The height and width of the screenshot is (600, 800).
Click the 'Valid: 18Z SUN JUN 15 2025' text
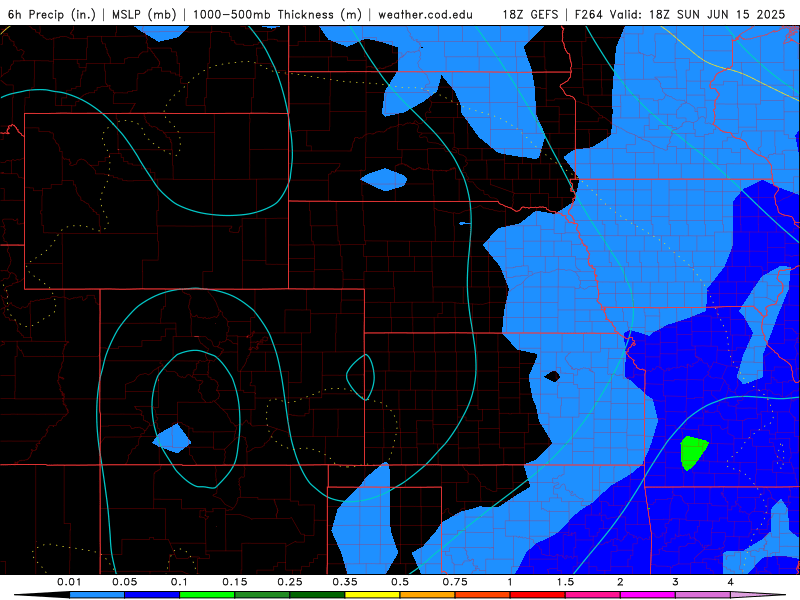pos(697,14)
